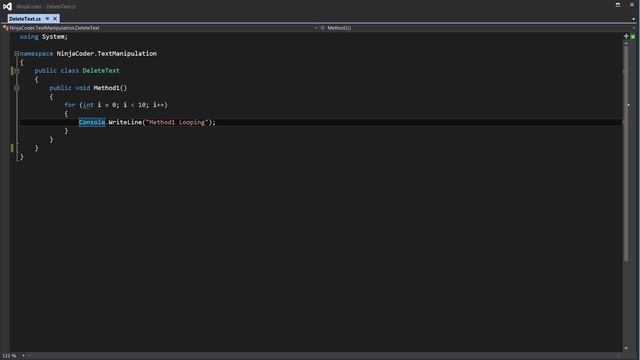Click the 'for' keyword in loop
This screenshot has height=360, width=640.
click(70, 105)
